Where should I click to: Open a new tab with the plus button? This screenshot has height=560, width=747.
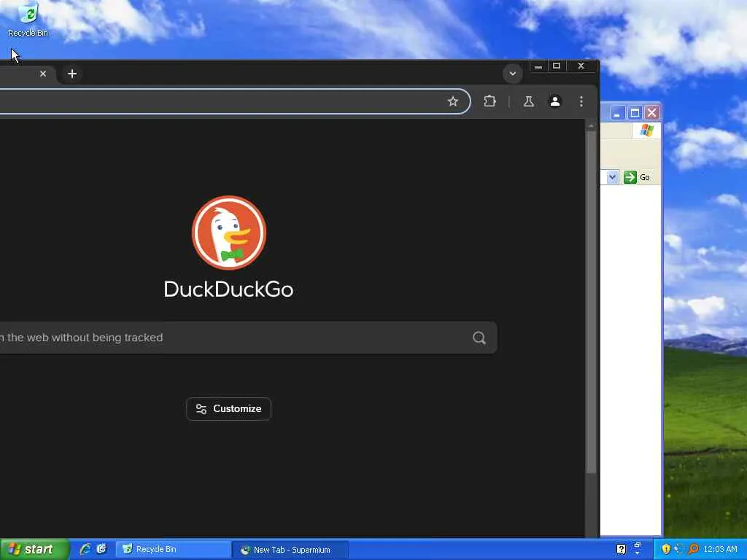(72, 74)
